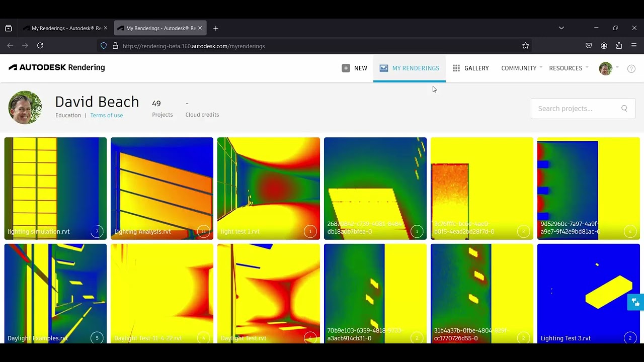Open the browser account icon
644x362 pixels.
click(x=604, y=46)
